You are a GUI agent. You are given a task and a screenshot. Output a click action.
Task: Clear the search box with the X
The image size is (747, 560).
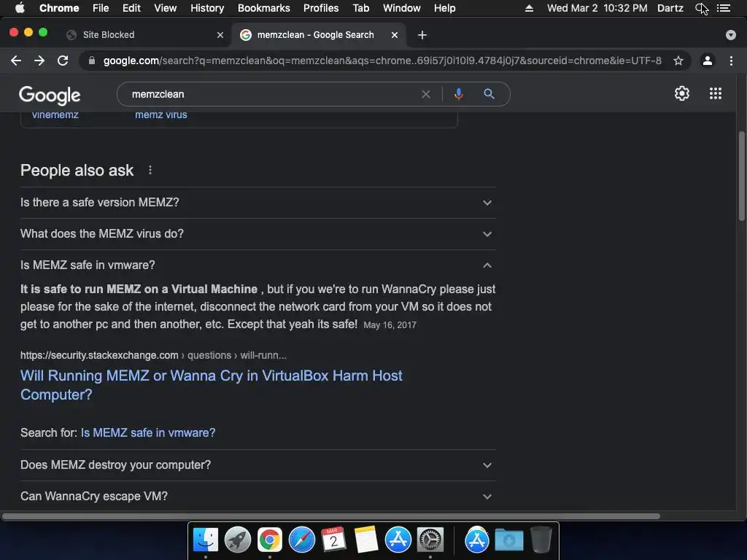pyautogui.click(x=426, y=94)
